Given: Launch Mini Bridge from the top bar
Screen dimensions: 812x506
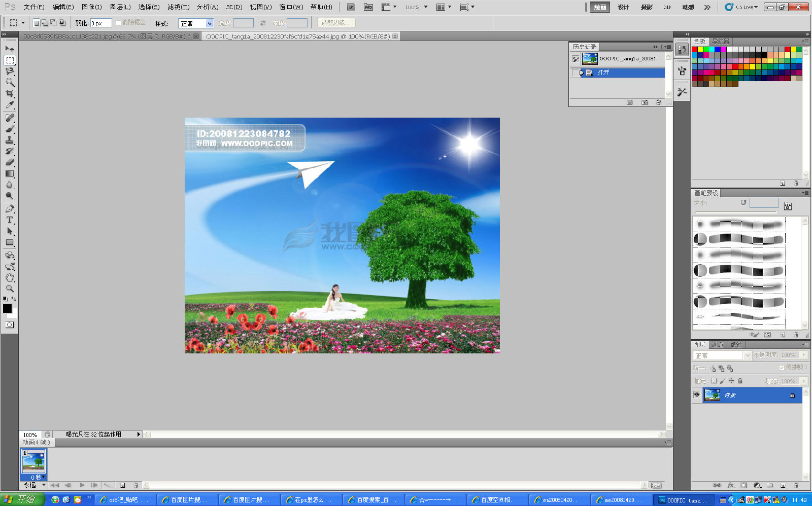Looking at the screenshot, I should point(368,7).
